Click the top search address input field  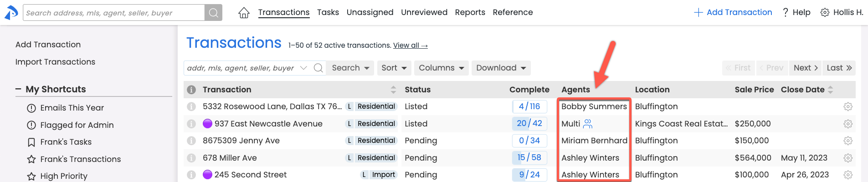pos(114,13)
